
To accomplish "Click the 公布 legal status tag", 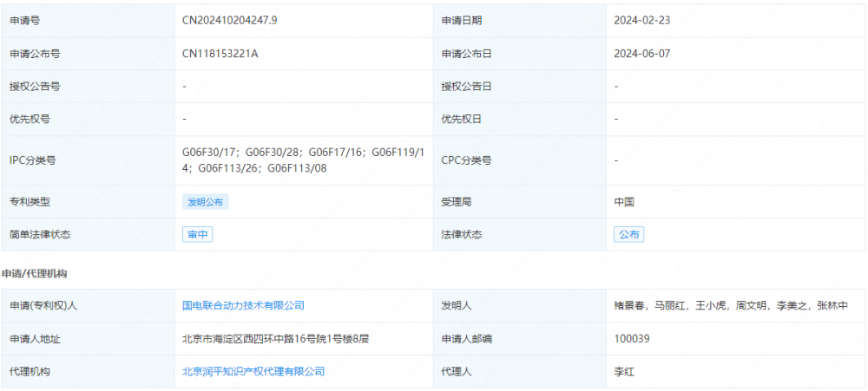I will coord(628,234).
